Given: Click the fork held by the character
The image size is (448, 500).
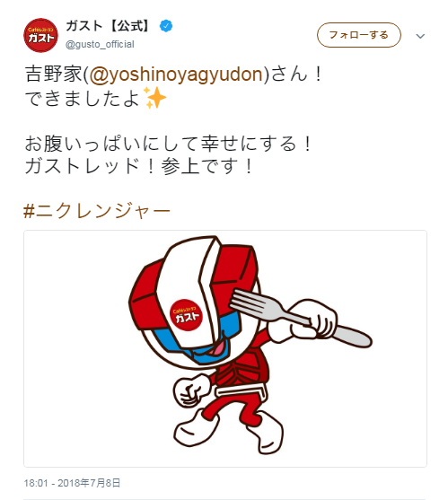Looking at the screenshot, I should pyautogui.click(x=300, y=319).
